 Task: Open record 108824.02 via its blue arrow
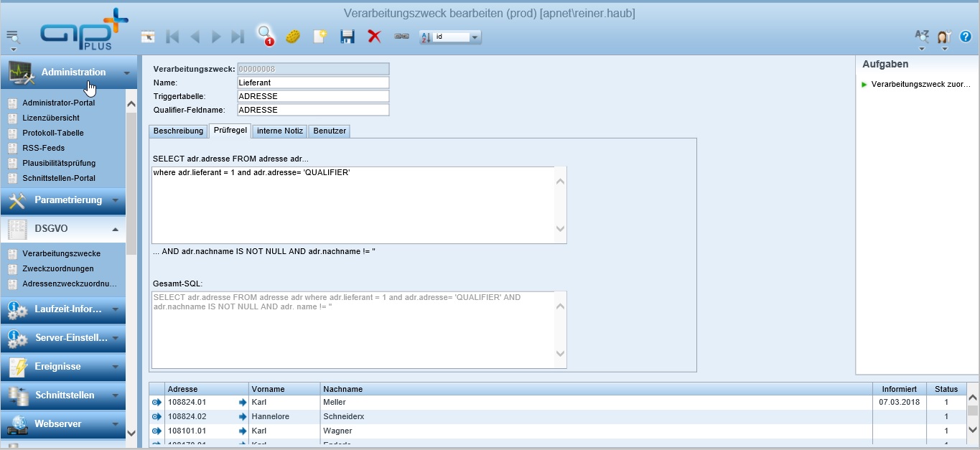156,416
